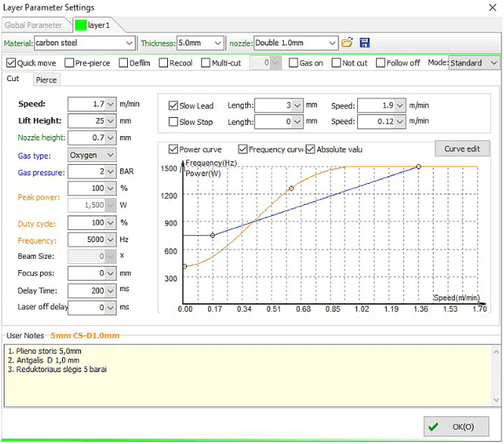Uncheck Slow Lead option
The image size is (504, 444).
tap(173, 105)
